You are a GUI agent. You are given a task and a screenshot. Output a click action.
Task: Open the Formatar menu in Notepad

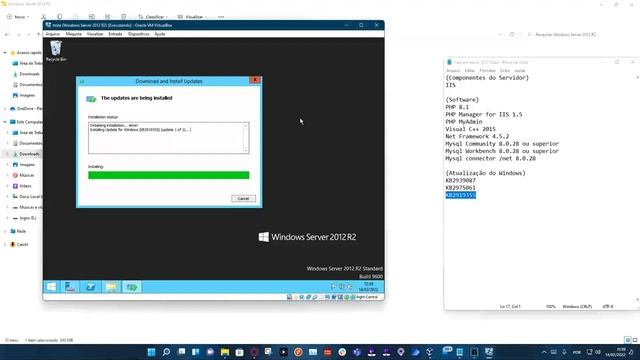click(x=487, y=71)
